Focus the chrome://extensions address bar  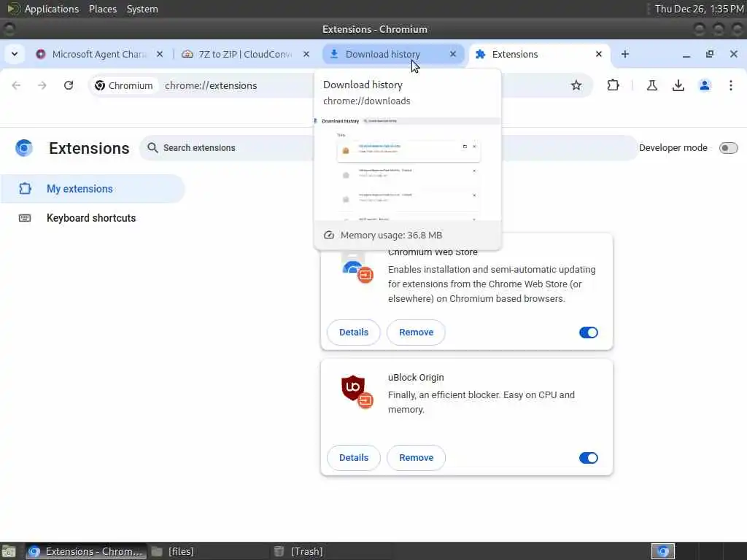[211, 85]
